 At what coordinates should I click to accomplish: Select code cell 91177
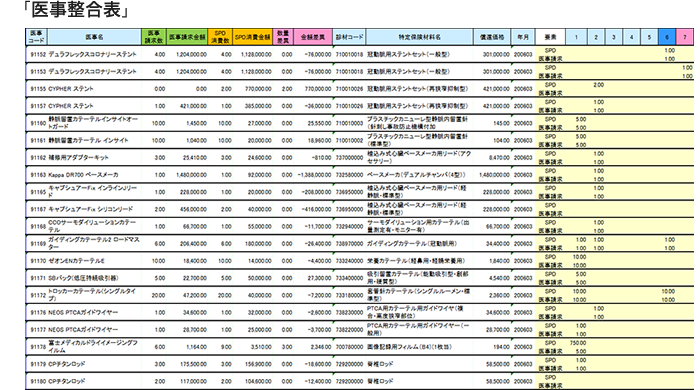38,330
